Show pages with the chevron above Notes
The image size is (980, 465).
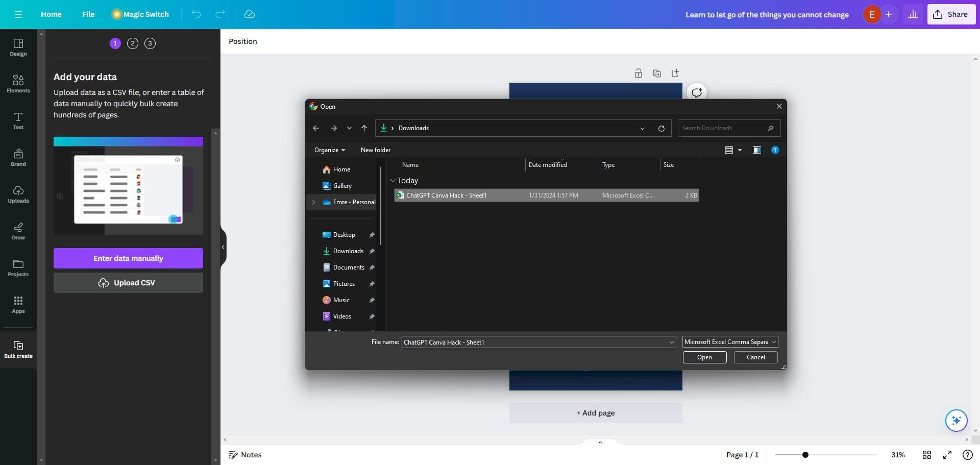coord(600,443)
